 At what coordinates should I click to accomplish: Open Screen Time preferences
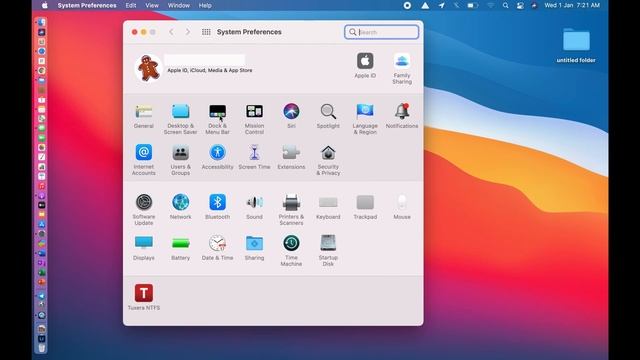tap(254, 157)
